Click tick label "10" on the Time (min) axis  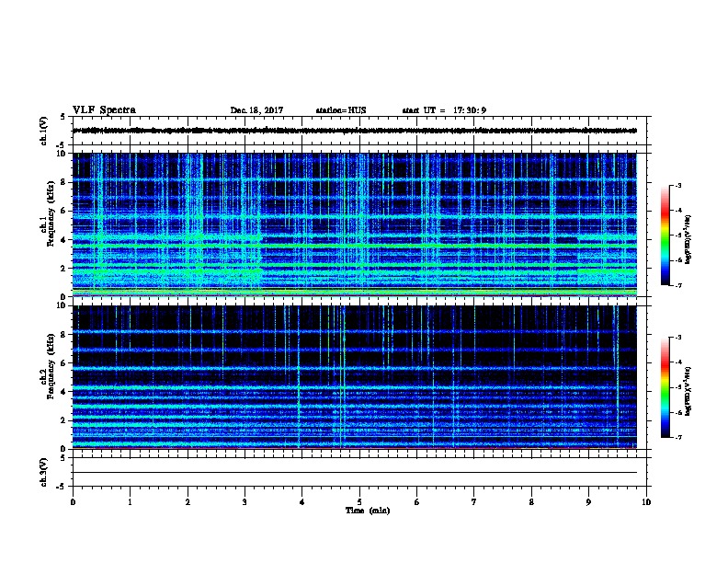tap(646, 502)
